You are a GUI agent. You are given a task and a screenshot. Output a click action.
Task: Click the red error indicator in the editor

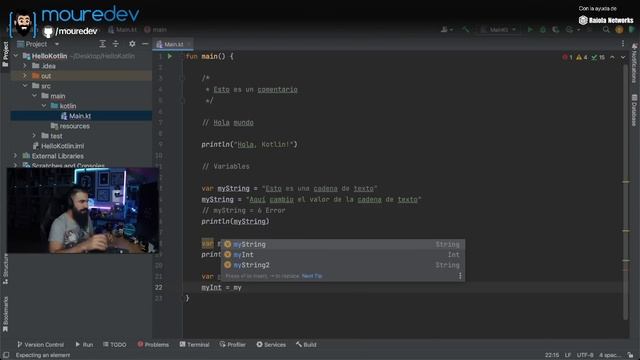coord(567,58)
